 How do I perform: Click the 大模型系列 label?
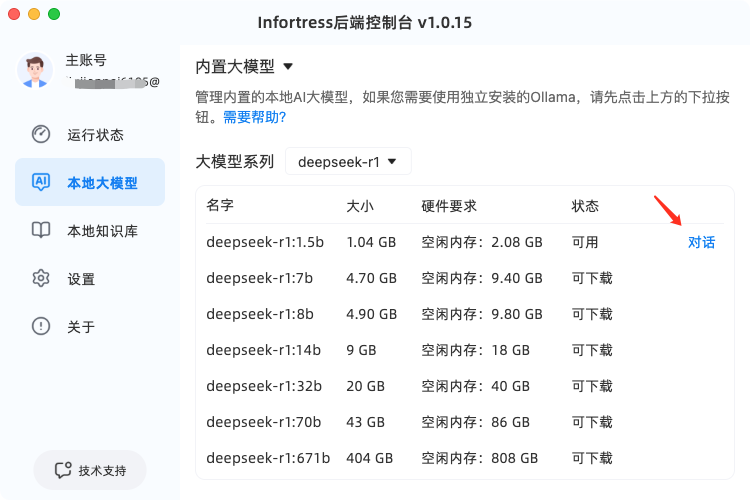pyautogui.click(x=235, y=161)
